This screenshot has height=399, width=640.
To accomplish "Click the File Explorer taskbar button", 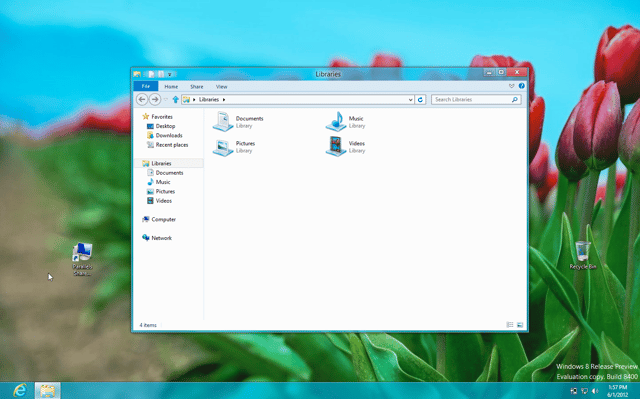I will coord(47,390).
